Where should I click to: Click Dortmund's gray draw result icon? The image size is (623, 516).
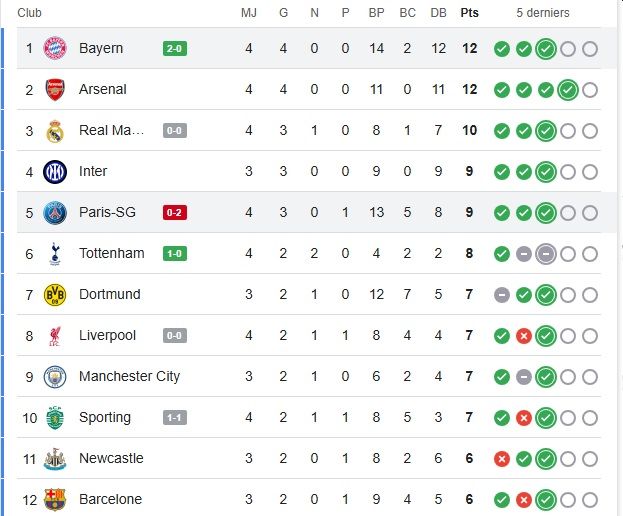click(x=501, y=294)
